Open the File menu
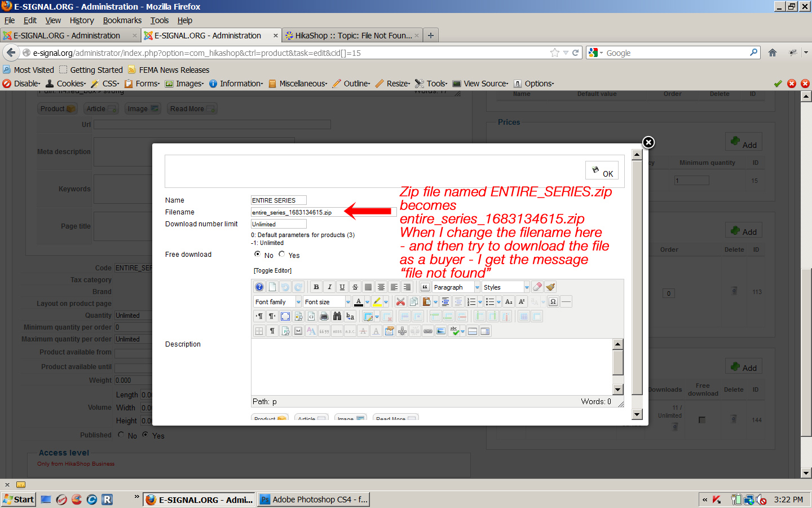 tap(10, 20)
